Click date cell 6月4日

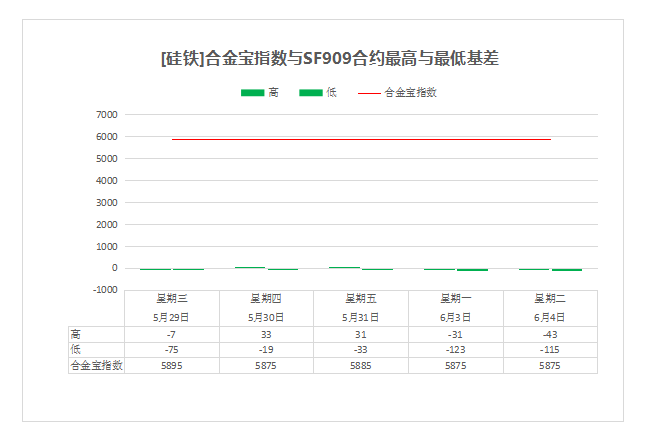click(x=550, y=317)
